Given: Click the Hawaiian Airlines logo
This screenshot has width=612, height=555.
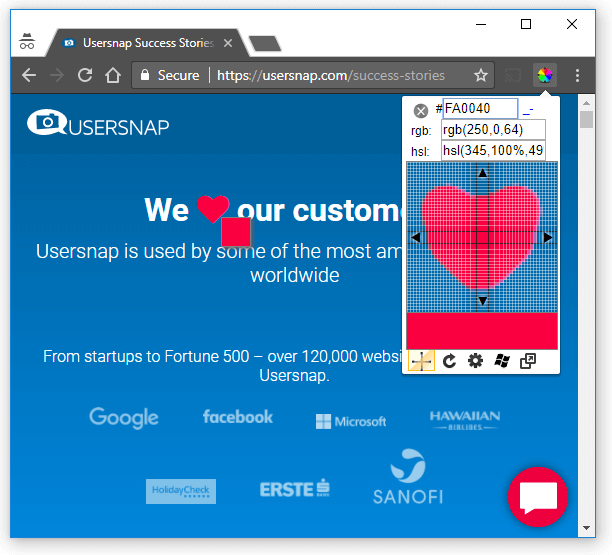Looking at the screenshot, I should pos(464,420).
